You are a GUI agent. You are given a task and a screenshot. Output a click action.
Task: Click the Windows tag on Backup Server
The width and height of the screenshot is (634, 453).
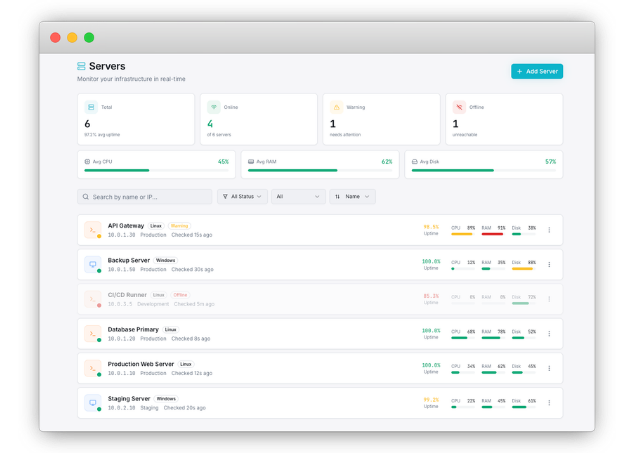166,260
